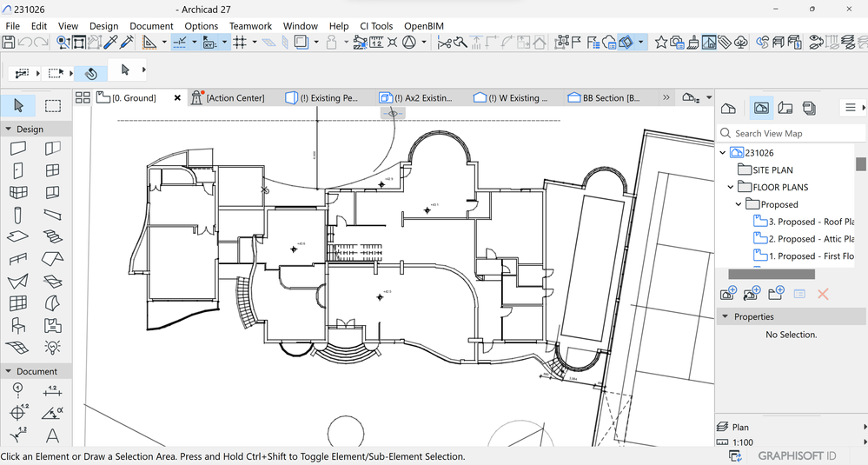Image resolution: width=868 pixels, height=465 pixels.
Task: Select the Marquee tool in the toolbox
Action: coord(53,106)
